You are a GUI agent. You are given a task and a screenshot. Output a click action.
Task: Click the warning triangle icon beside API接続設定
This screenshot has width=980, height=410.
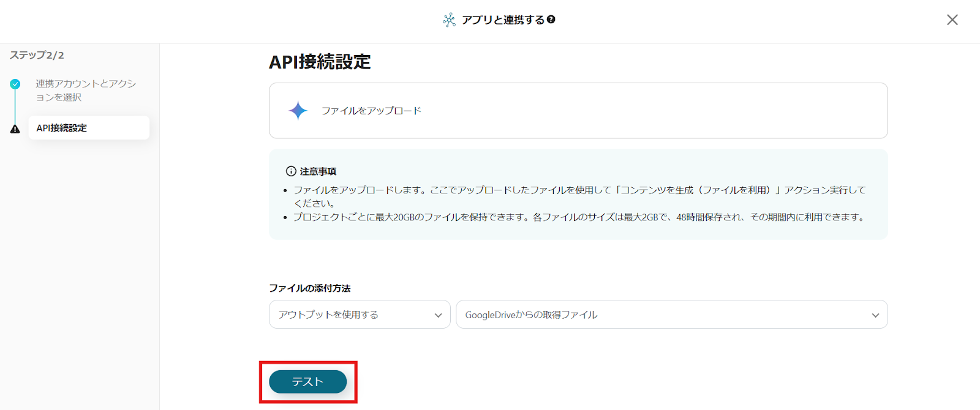[x=15, y=129]
